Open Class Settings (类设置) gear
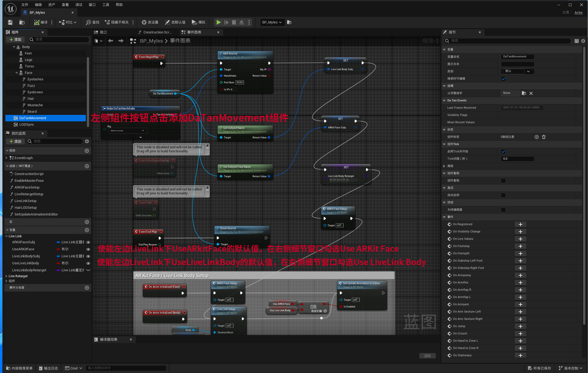Screen dimensions: 588x373 click(x=144, y=22)
